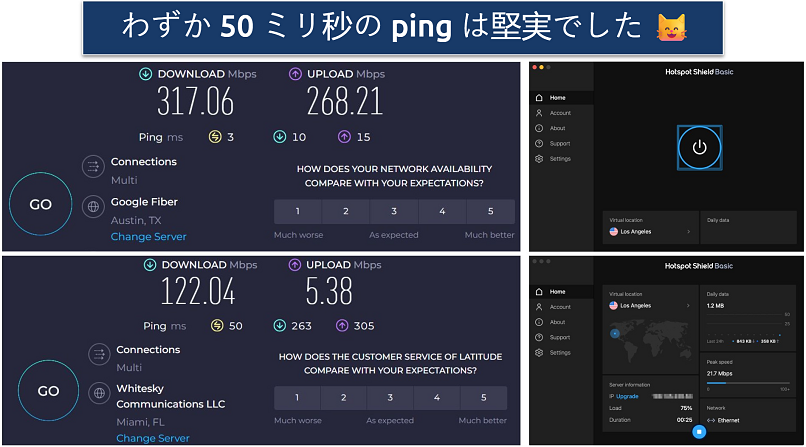This screenshot has width=806, height=447.
Task: Choose rating 1 for network availability
Action: tap(297, 212)
